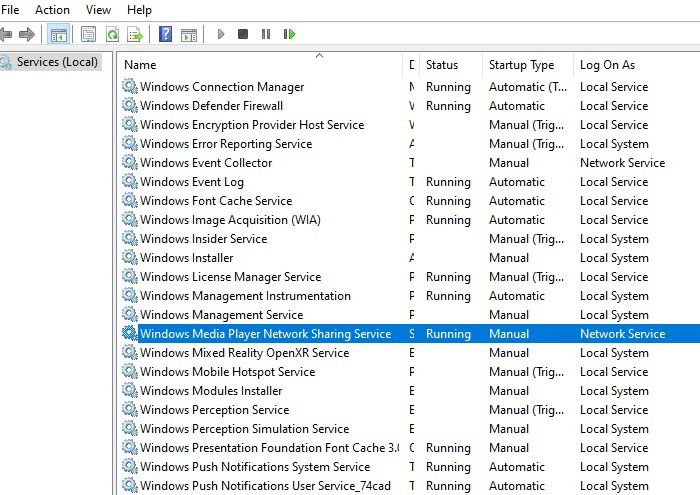Click the blue Help question mark icon
The image size is (700, 495).
(x=165, y=34)
